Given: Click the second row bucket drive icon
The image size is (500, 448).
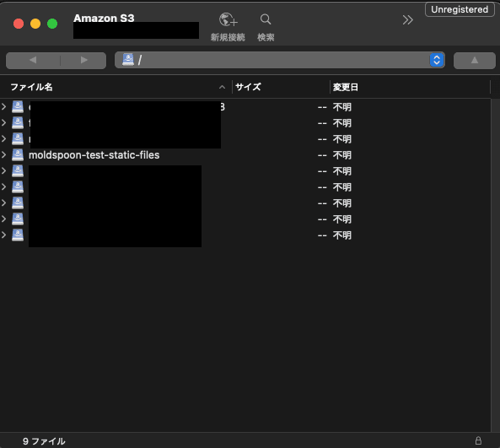Looking at the screenshot, I should tap(18, 122).
